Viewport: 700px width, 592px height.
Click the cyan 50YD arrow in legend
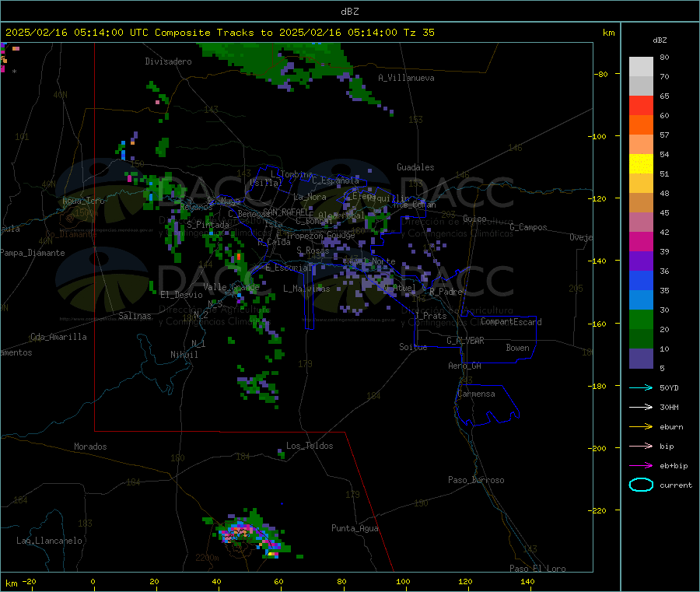point(641,387)
